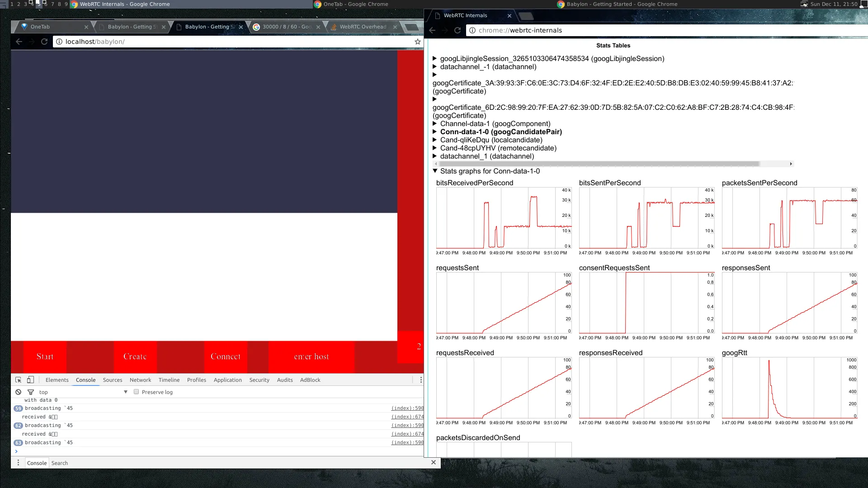
Task: Click the enter host field
Action: pyautogui.click(x=311, y=357)
